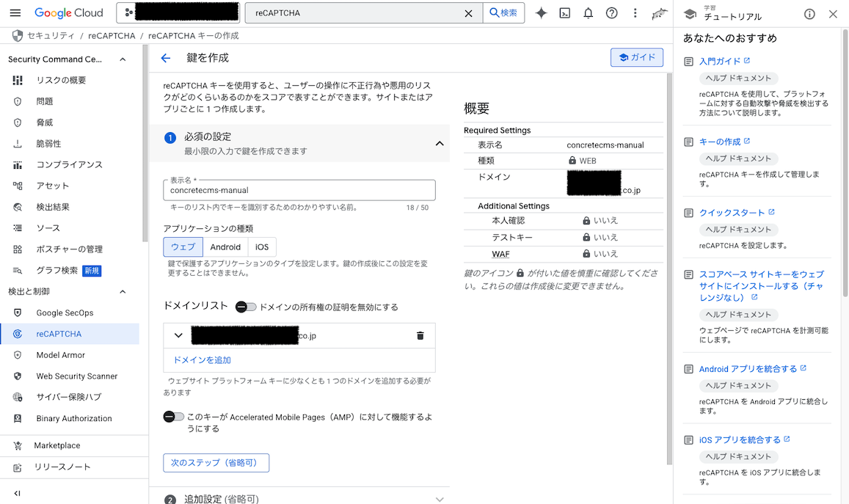The width and height of the screenshot is (849, 504).
Task: Open Cloud Shell from the top bar
Action: pos(565,12)
